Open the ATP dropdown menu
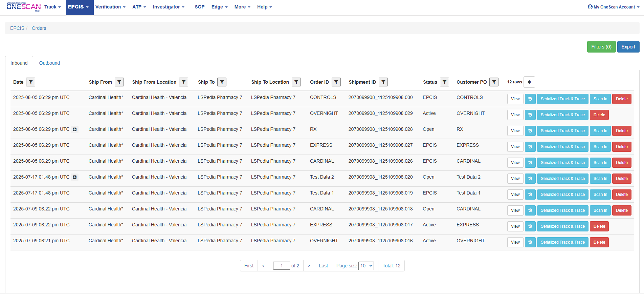The width and height of the screenshot is (644, 306). 139,7
